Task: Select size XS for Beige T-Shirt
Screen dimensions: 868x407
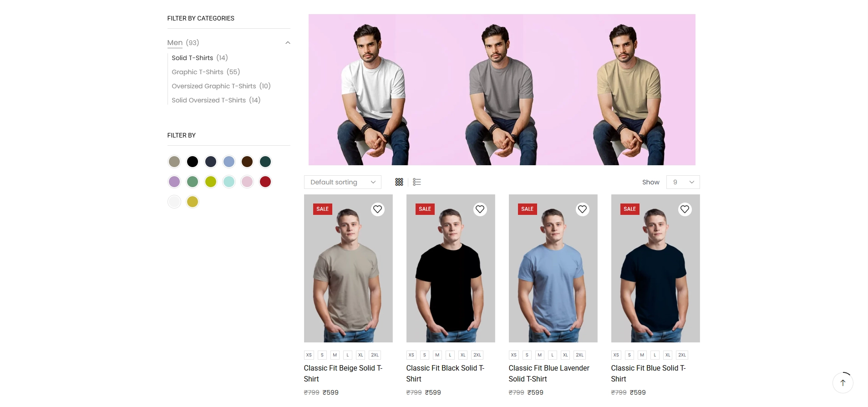Action: click(309, 355)
